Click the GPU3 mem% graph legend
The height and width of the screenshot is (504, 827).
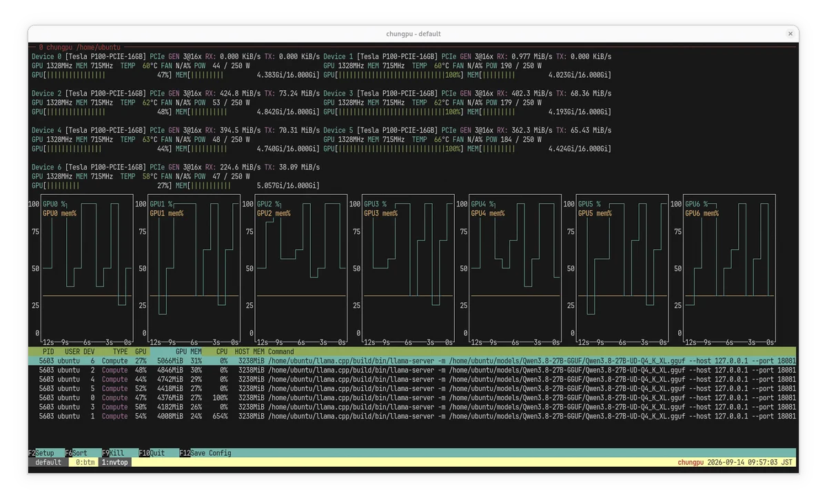tap(380, 213)
